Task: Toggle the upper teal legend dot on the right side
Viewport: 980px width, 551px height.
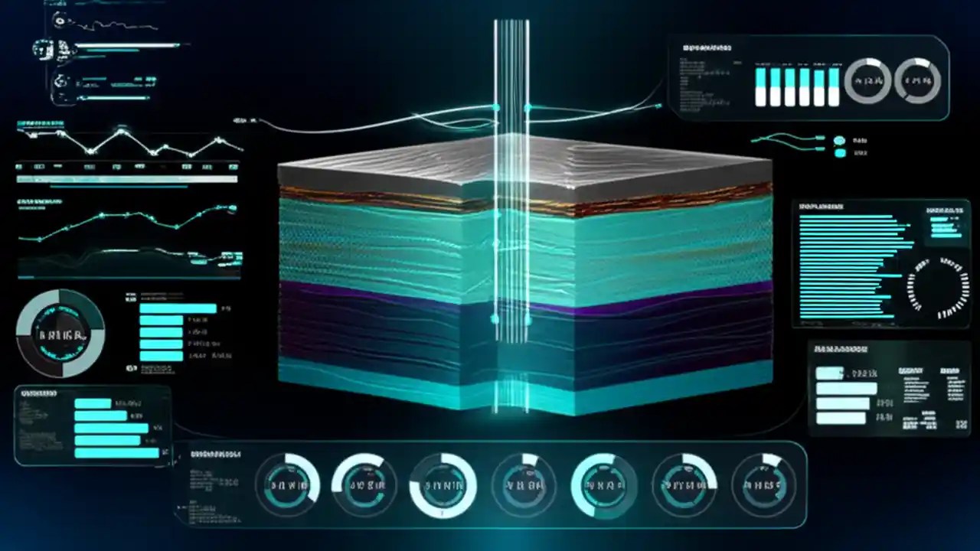Action: [839, 141]
